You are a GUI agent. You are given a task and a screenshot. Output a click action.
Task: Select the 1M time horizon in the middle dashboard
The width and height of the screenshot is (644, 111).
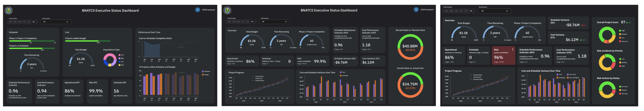coord(238,21)
